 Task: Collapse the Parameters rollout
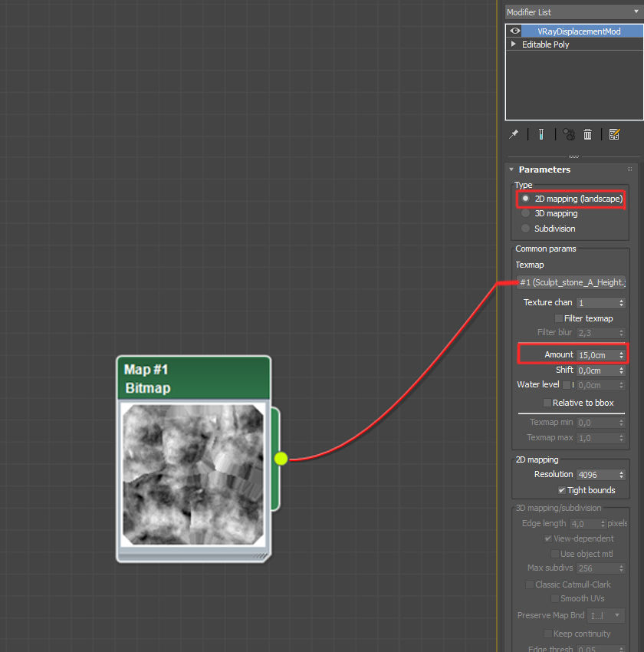(x=511, y=170)
